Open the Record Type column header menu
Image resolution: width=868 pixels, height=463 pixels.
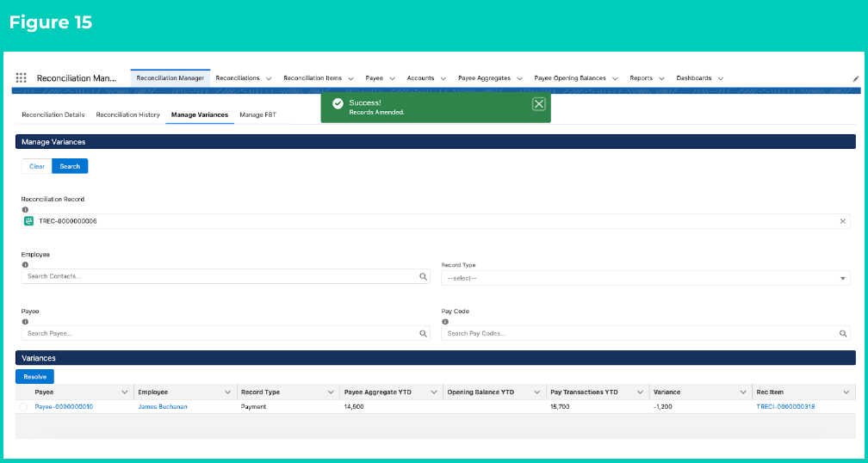(331, 392)
